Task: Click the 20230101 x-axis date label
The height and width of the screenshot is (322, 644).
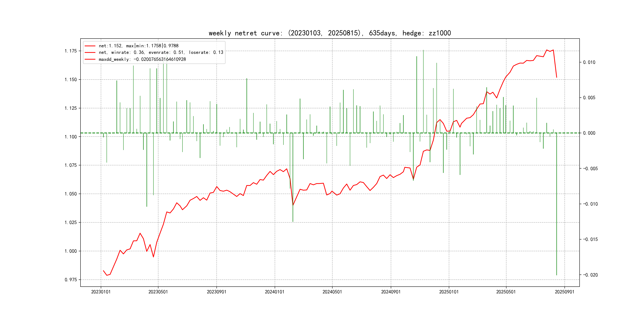Action: coord(101,292)
